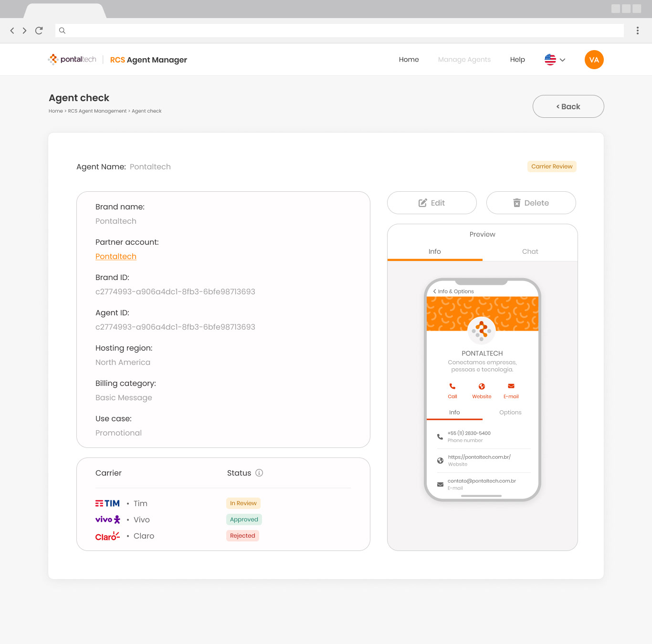Reload the page with refresh icon

(39, 31)
